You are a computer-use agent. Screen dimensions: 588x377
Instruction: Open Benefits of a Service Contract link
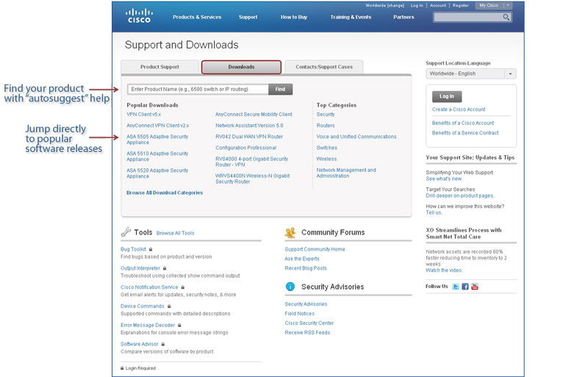click(465, 133)
